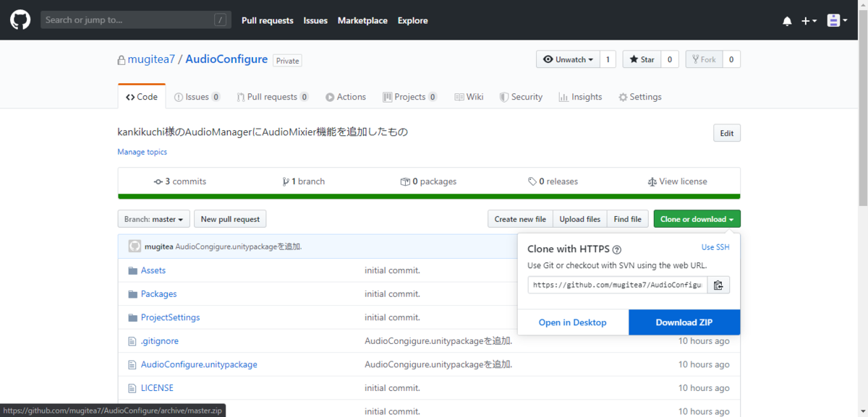Viewport: 868px width, 417px height.
Task: Switch to the repository Issues tab
Action: tap(197, 97)
